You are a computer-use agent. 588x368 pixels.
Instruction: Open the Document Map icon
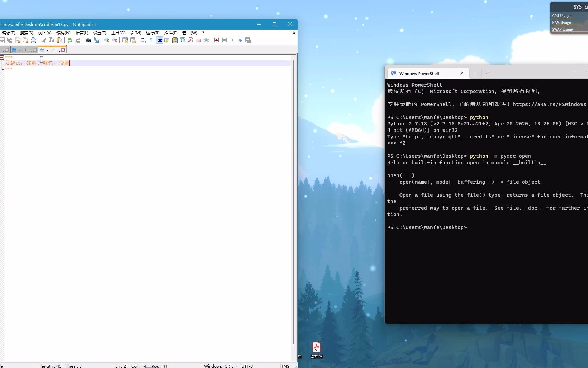(175, 40)
